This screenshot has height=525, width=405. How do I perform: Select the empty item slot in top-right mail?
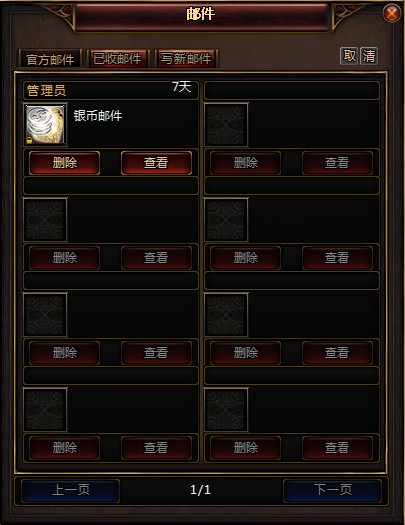[226, 125]
